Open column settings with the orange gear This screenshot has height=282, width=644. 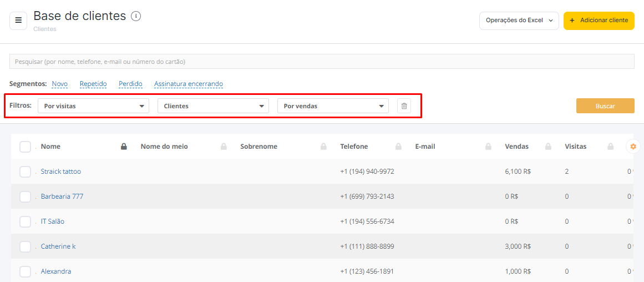(x=633, y=147)
